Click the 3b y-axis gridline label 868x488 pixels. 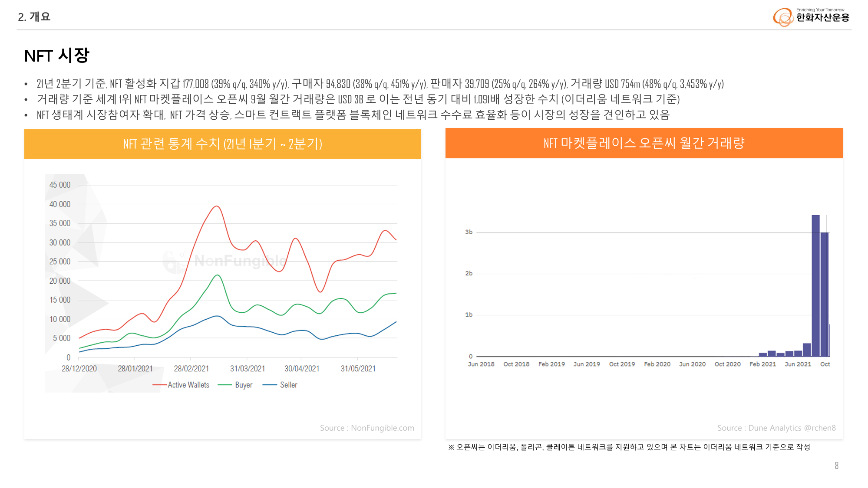pyautogui.click(x=469, y=232)
